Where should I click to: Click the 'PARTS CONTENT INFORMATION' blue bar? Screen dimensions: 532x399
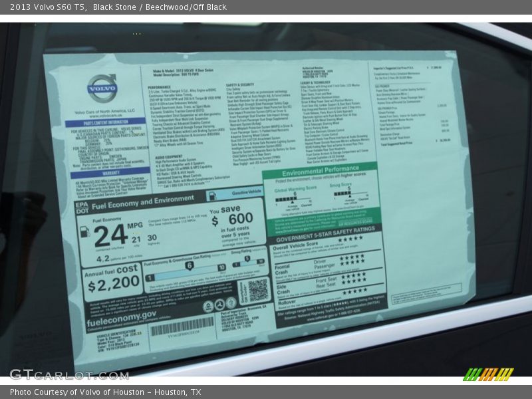point(106,122)
